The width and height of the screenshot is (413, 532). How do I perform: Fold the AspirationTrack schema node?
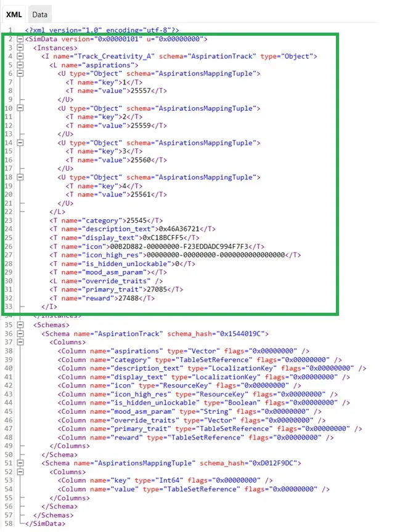(20, 333)
